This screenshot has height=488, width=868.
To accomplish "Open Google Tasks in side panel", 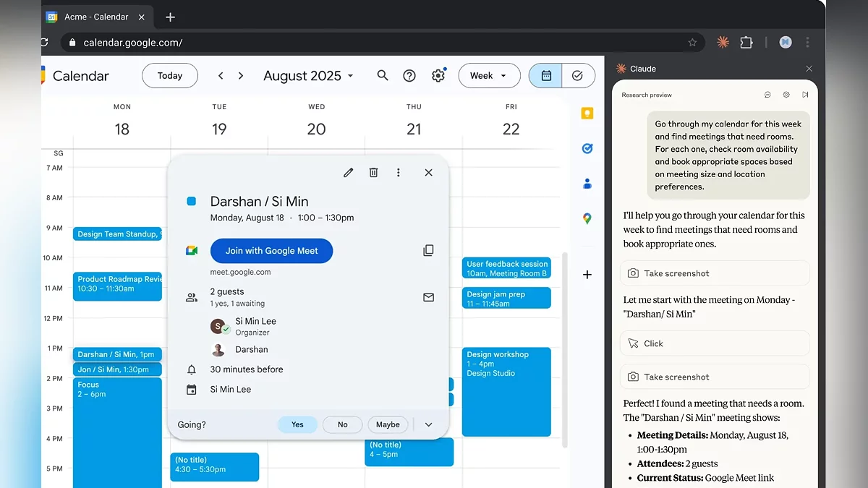I will [x=587, y=149].
